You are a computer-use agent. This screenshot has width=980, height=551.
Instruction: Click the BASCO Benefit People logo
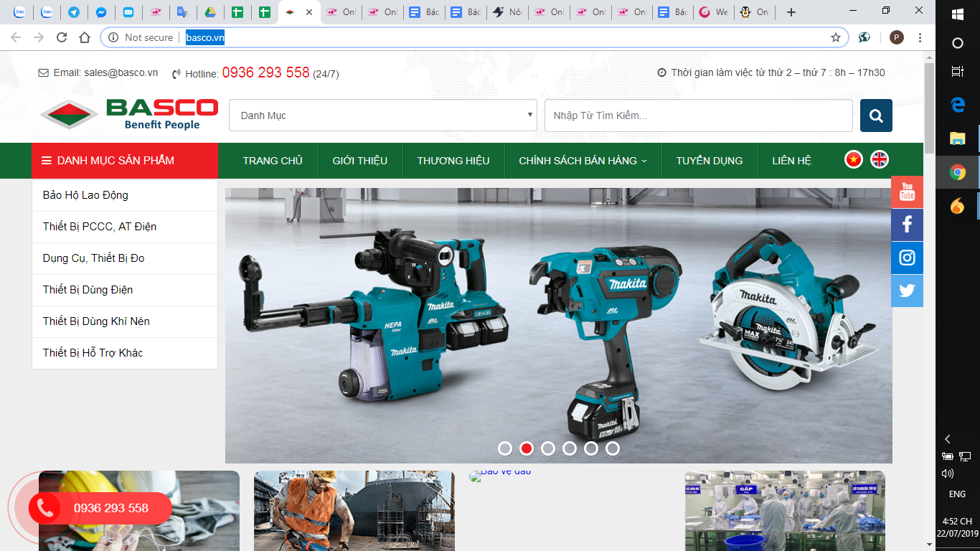[129, 115]
